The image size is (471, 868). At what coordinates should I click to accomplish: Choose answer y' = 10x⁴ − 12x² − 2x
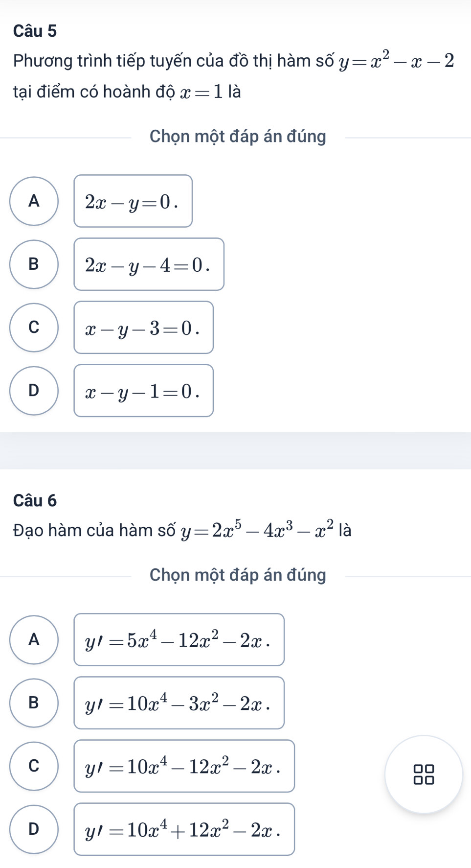184,766
